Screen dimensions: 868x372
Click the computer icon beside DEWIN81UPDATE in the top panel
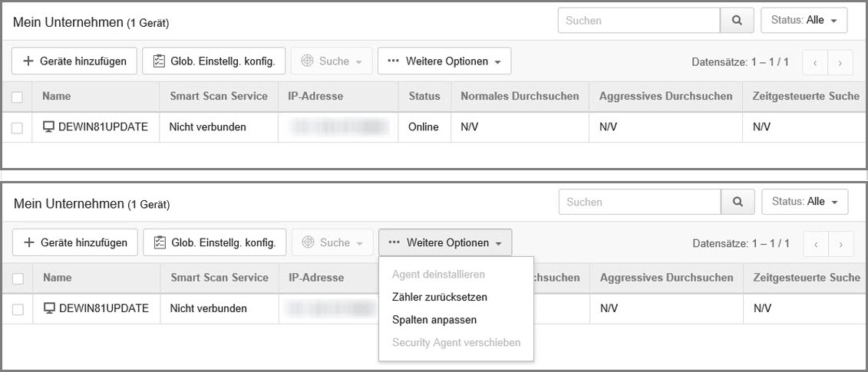49,127
